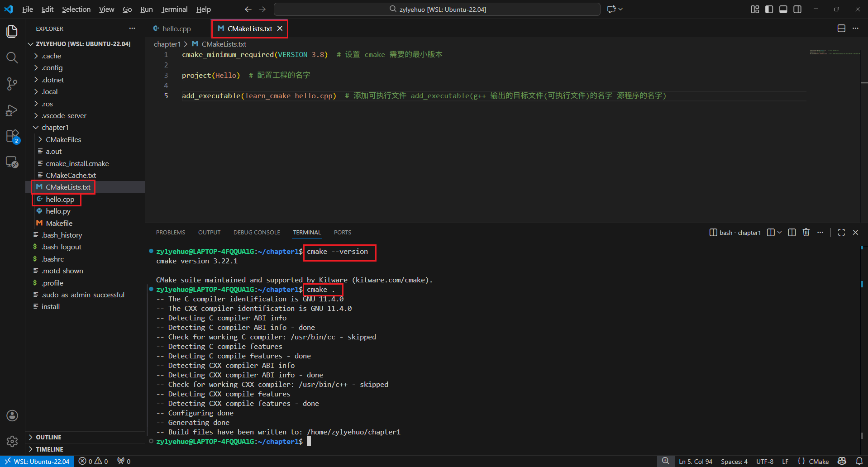Open Source Control view
The height and width of the screenshot is (467, 868).
12,84
